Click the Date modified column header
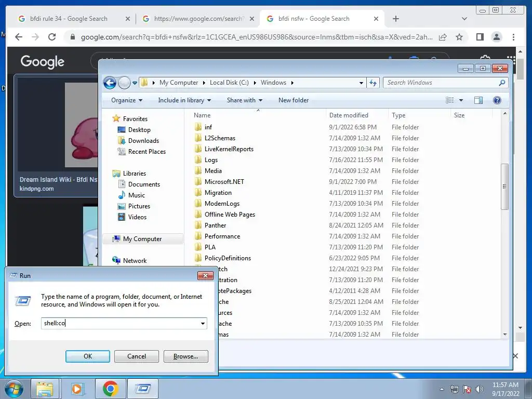Image resolution: width=532 pixels, height=399 pixels. [349, 115]
